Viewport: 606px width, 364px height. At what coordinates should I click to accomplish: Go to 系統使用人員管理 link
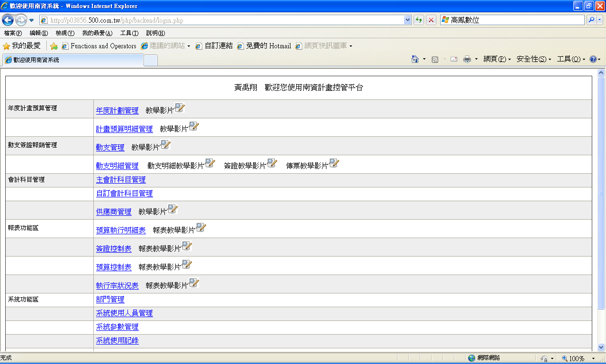pos(124,313)
